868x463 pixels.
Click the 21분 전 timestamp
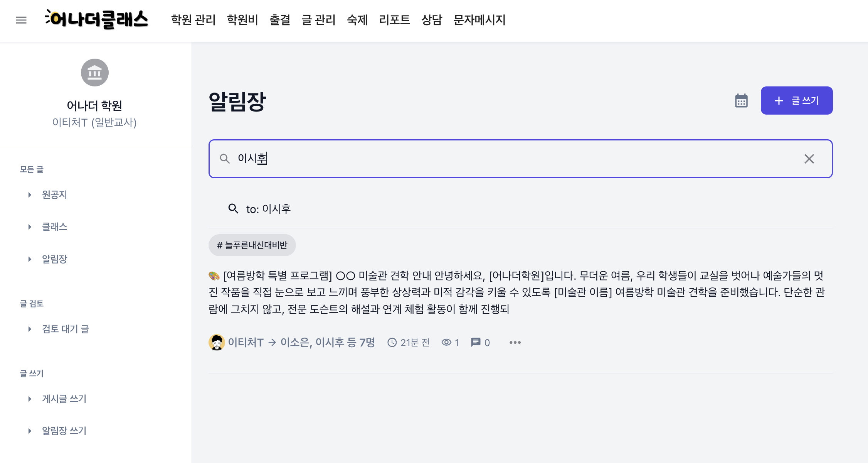pyautogui.click(x=415, y=343)
